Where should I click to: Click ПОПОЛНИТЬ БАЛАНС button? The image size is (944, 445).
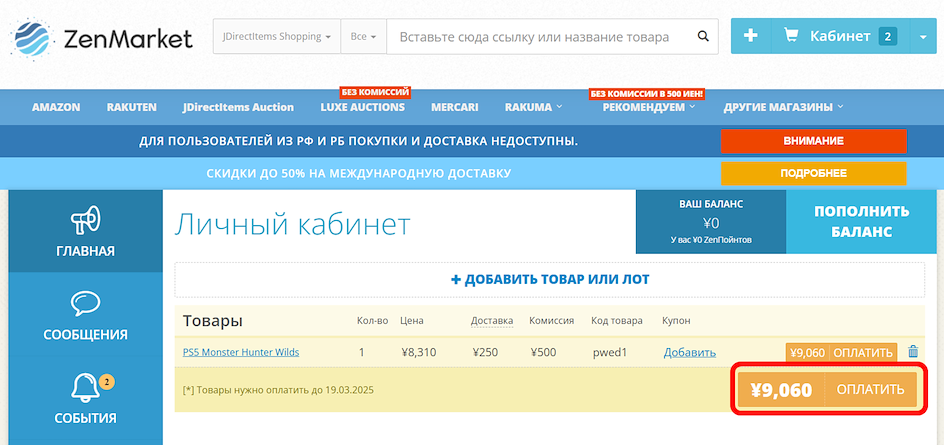click(x=862, y=222)
